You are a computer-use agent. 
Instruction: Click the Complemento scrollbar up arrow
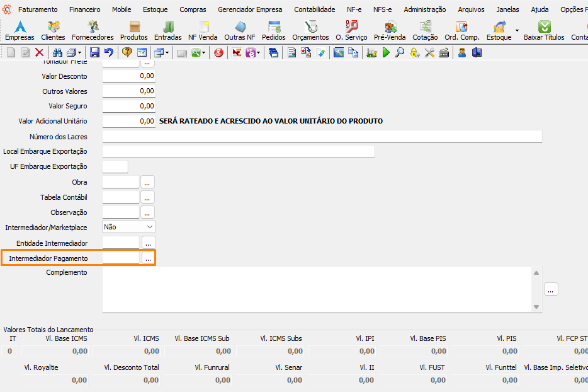pos(536,273)
